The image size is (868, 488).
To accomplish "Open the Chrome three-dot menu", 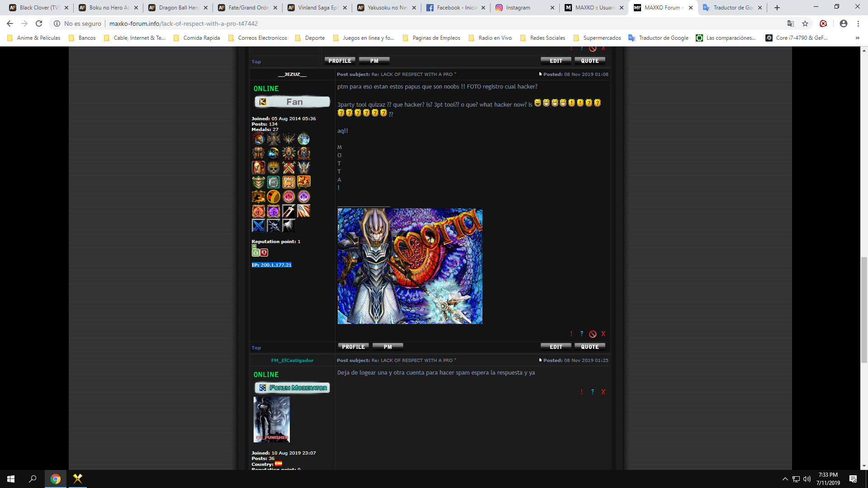I will click(858, 23).
